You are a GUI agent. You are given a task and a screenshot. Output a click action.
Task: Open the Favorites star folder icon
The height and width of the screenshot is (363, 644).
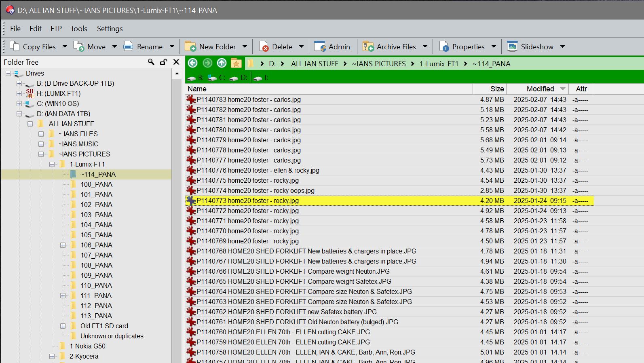click(236, 63)
